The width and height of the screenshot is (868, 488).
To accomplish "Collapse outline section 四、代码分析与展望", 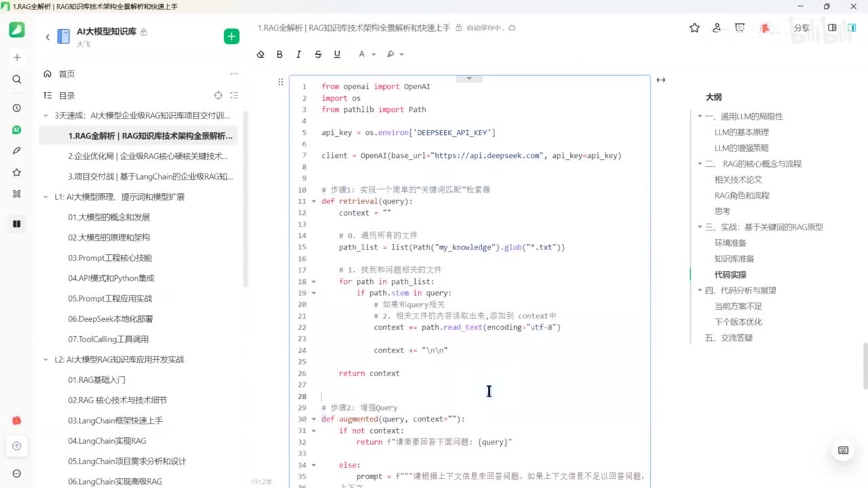I will 700,290.
